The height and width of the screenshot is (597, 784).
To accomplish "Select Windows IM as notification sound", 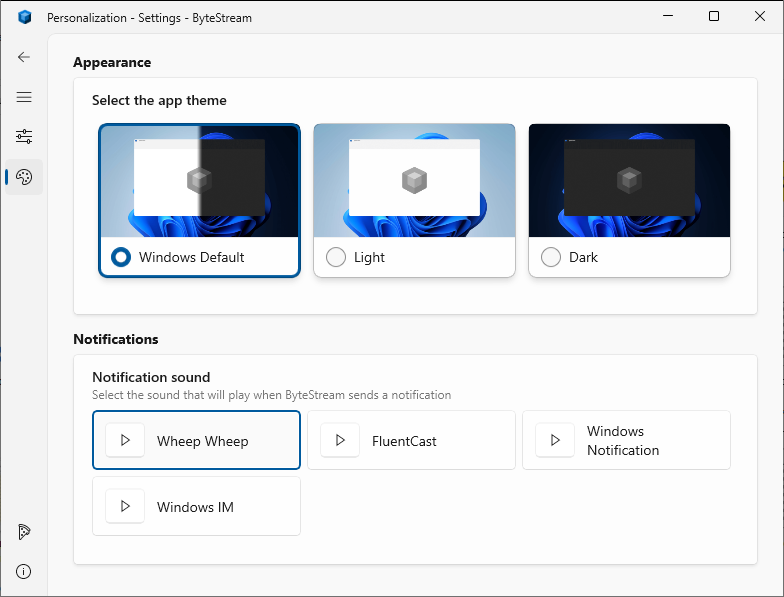I will (196, 506).
